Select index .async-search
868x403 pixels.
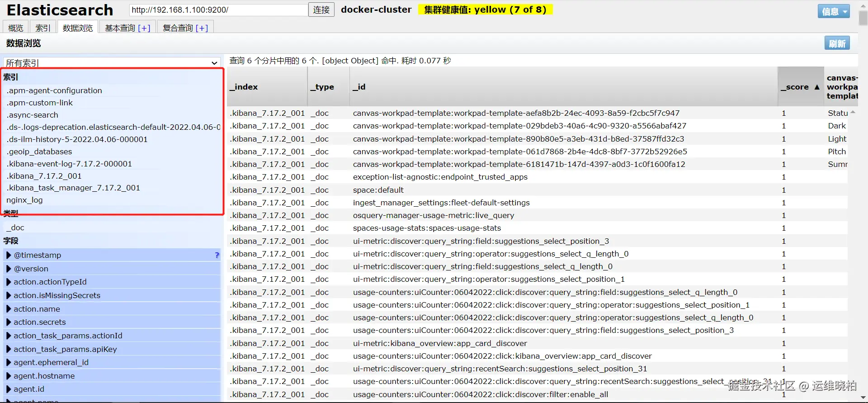pyautogui.click(x=33, y=115)
